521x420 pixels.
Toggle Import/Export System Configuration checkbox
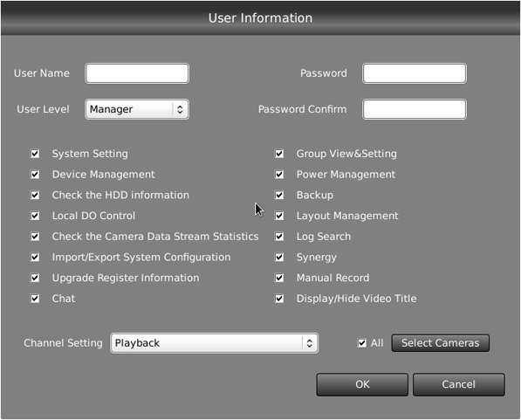[35, 257]
